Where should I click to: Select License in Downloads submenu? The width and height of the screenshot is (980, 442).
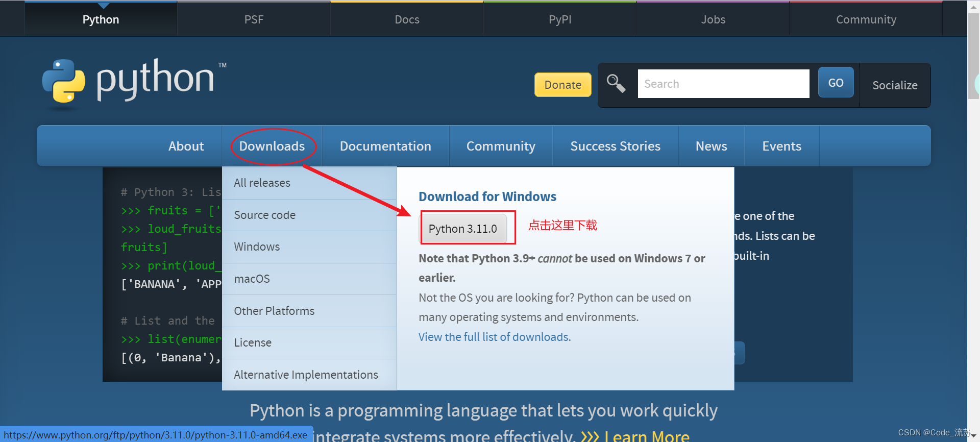point(309,342)
